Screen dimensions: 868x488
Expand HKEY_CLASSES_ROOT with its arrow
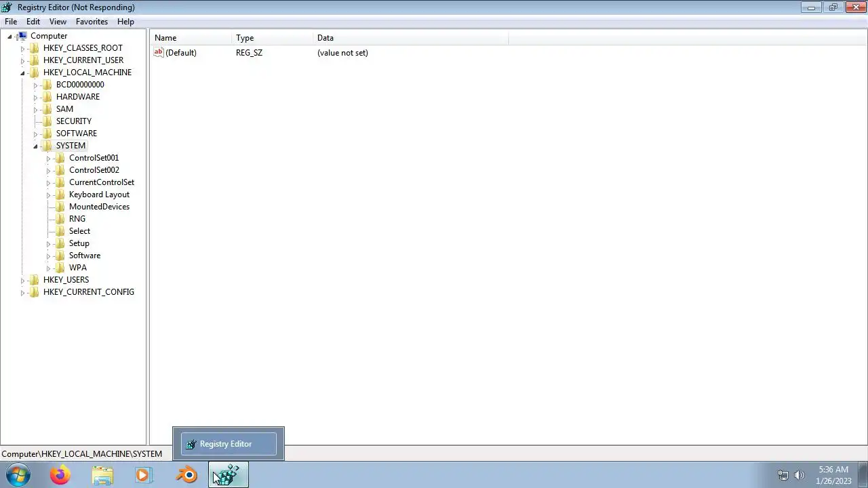coord(22,49)
